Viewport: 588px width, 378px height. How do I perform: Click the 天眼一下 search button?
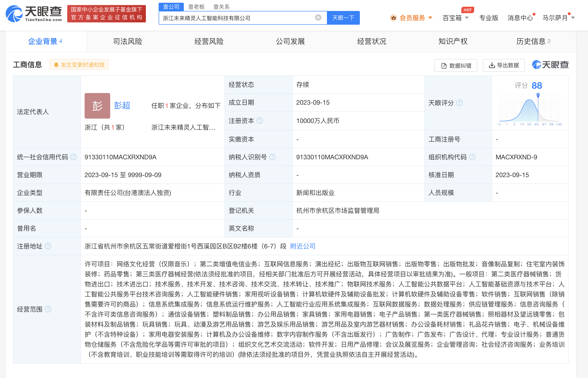click(343, 18)
